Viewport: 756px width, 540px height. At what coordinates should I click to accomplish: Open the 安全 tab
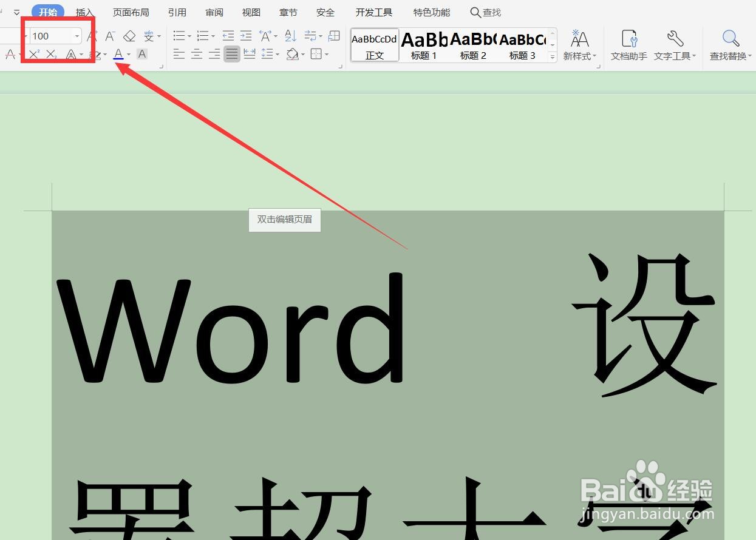[x=325, y=12]
